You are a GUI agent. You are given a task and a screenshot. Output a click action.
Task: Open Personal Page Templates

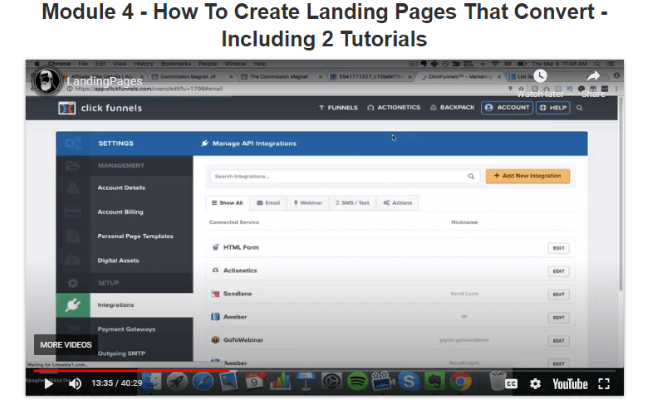136,236
